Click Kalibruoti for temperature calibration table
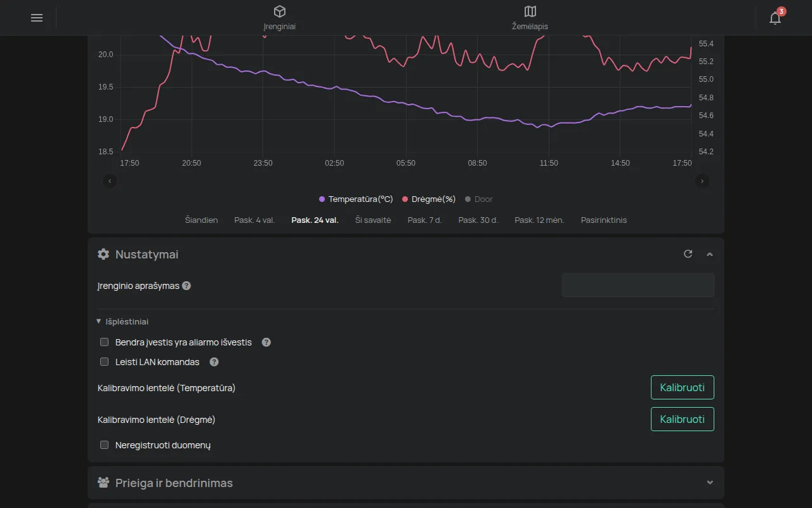The height and width of the screenshot is (508, 812). click(x=683, y=387)
